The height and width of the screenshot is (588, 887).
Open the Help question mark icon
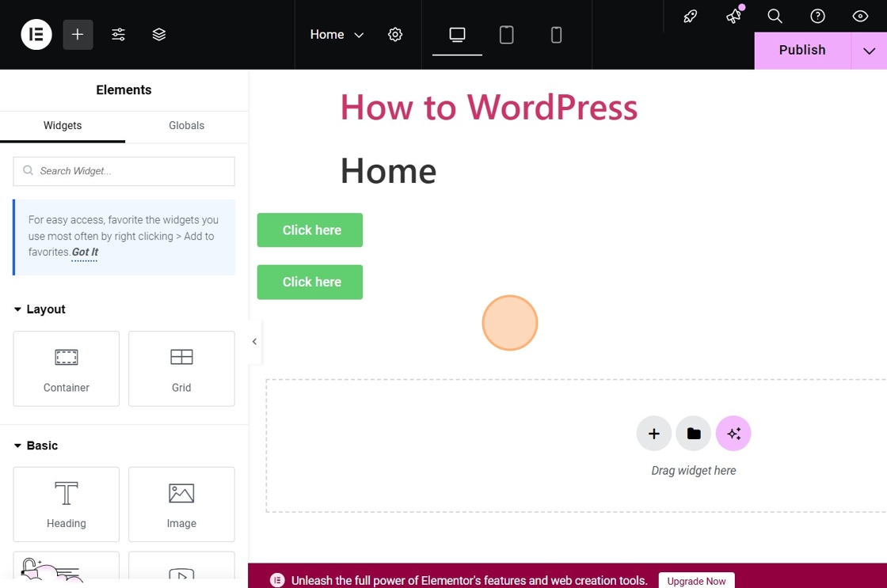pyautogui.click(x=817, y=16)
